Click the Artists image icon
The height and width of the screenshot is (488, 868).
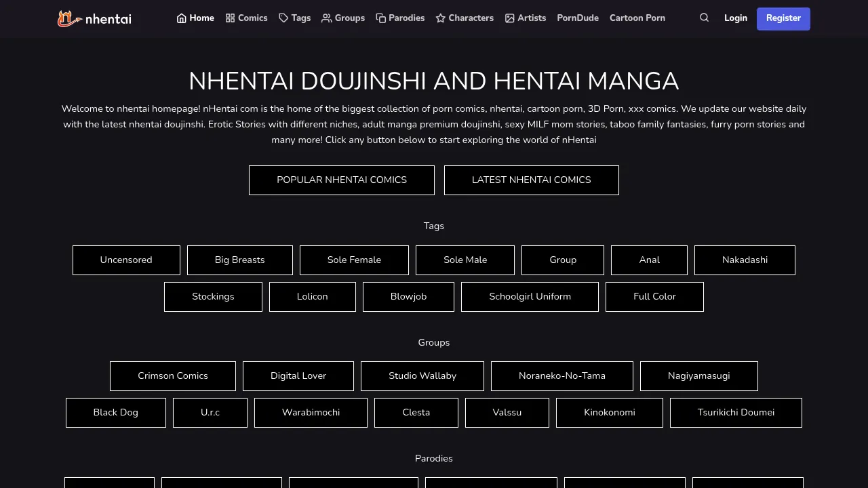[510, 18]
